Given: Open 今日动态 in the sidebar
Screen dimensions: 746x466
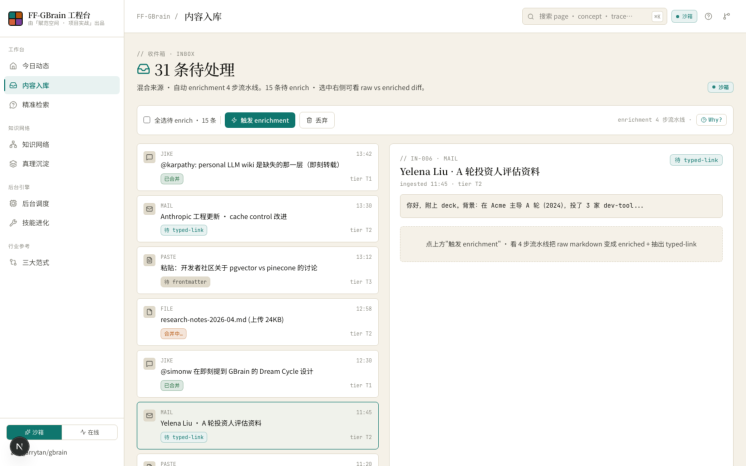Looking at the screenshot, I should pyautogui.click(x=62, y=66).
